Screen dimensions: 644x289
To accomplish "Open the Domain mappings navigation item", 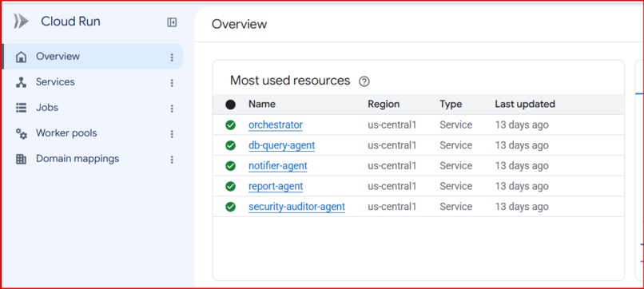I will point(93,158).
